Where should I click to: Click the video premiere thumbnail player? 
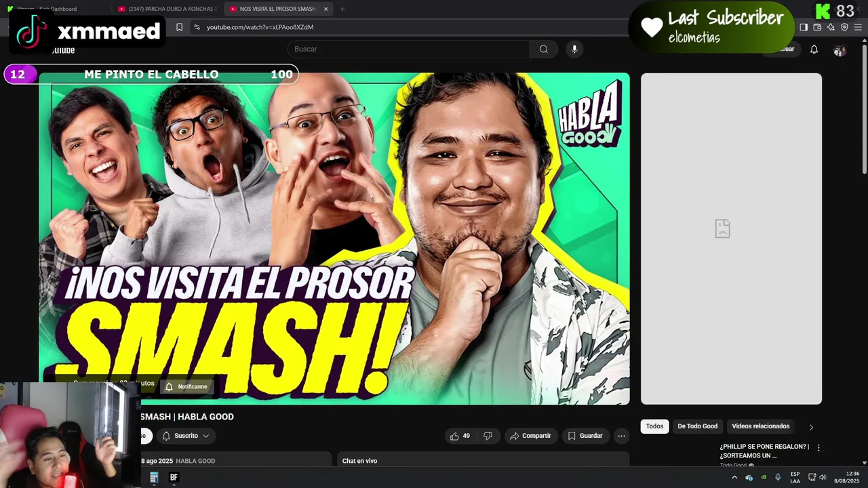coord(334,239)
